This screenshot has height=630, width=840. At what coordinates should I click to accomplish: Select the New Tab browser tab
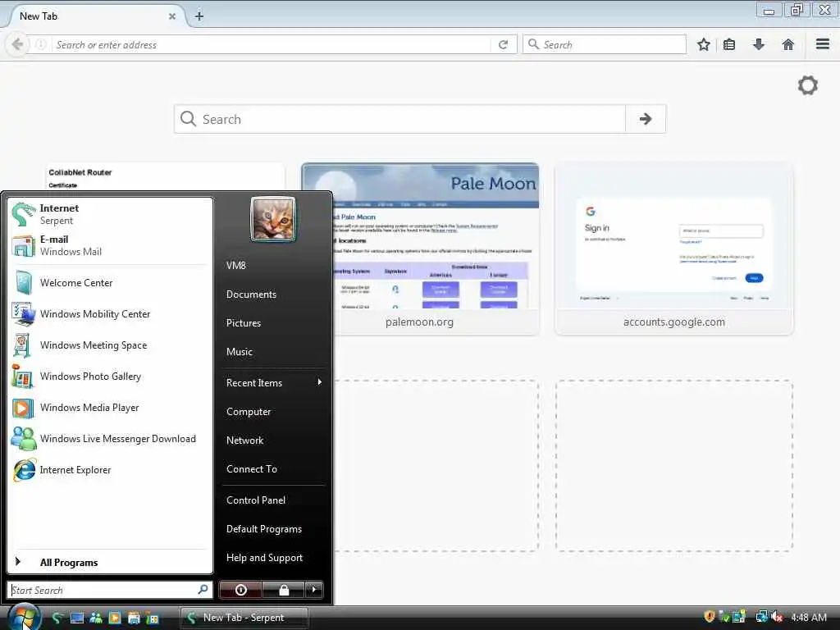click(x=97, y=16)
